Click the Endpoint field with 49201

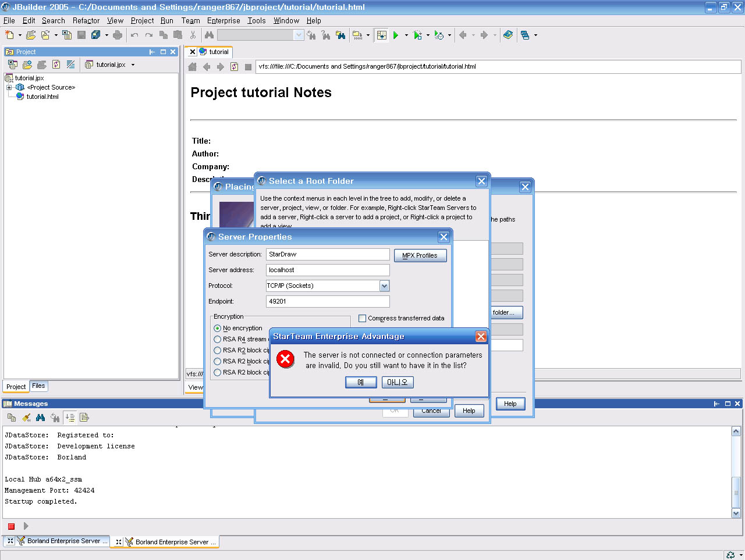(x=328, y=302)
